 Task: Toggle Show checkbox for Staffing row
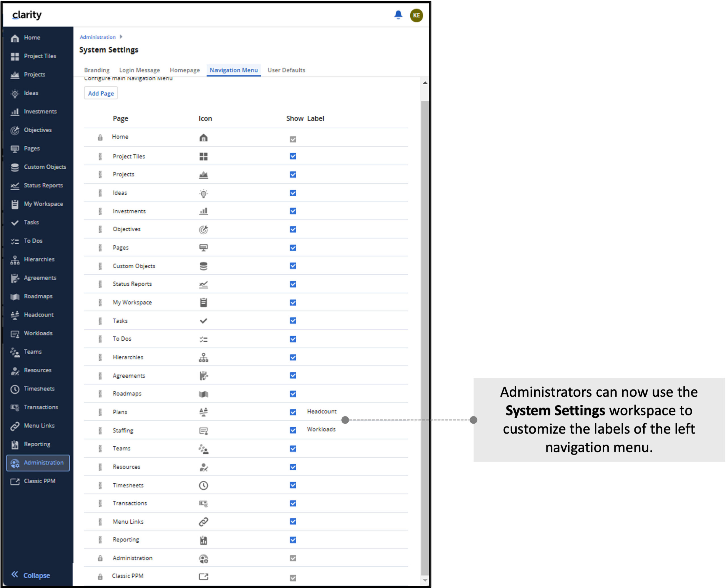293,430
